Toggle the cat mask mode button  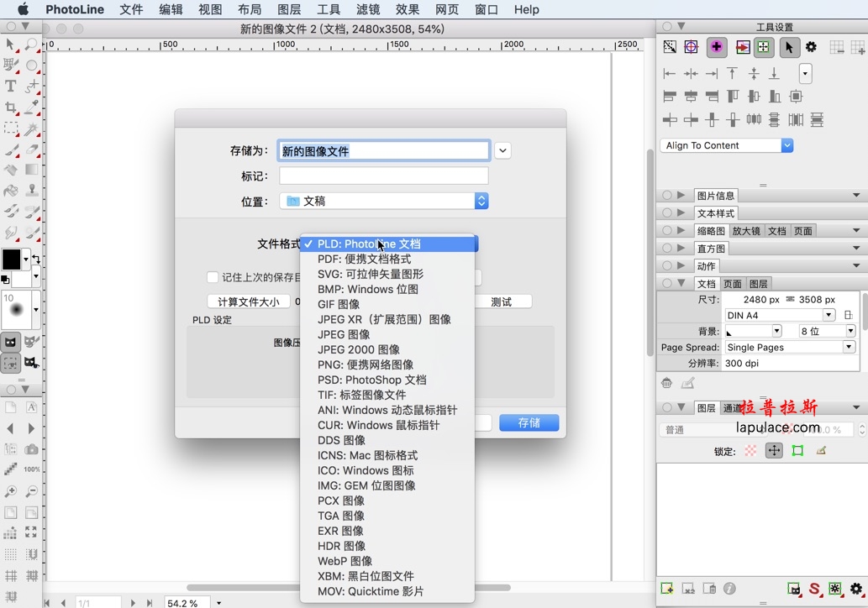point(11,342)
